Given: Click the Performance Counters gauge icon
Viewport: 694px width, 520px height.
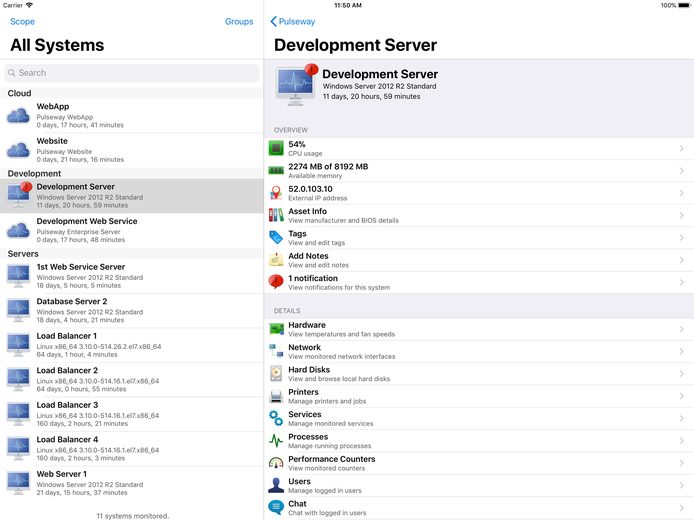Looking at the screenshot, I should pos(276,463).
